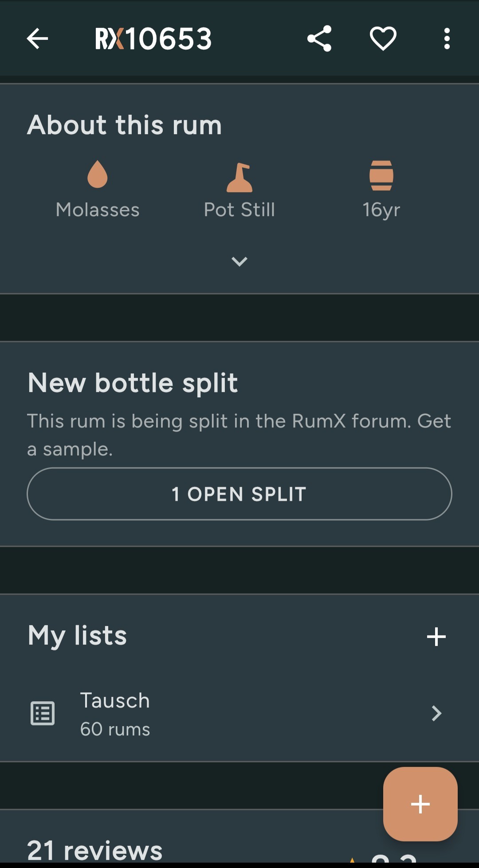Image resolution: width=479 pixels, height=868 pixels.
Task: Tap the 21 reviews heading
Action: (95, 851)
